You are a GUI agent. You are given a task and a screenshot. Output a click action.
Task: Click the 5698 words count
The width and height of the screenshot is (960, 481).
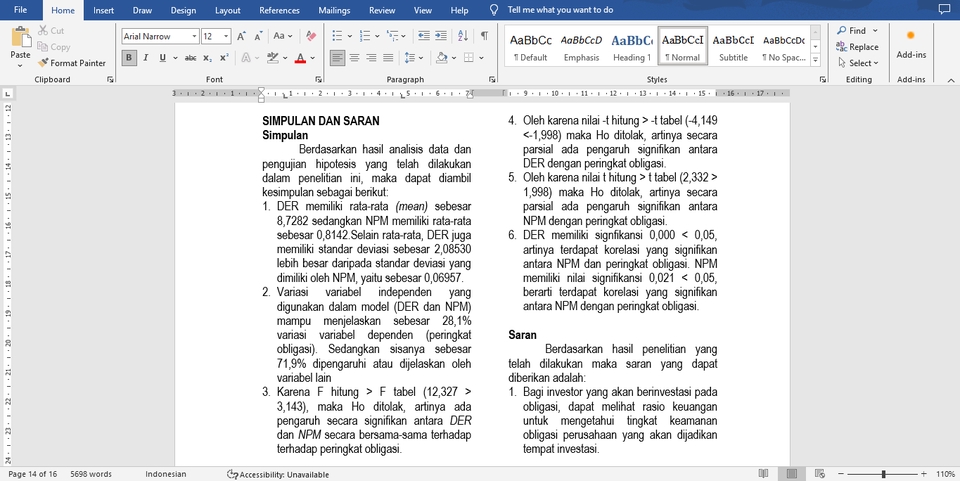pos(91,474)
